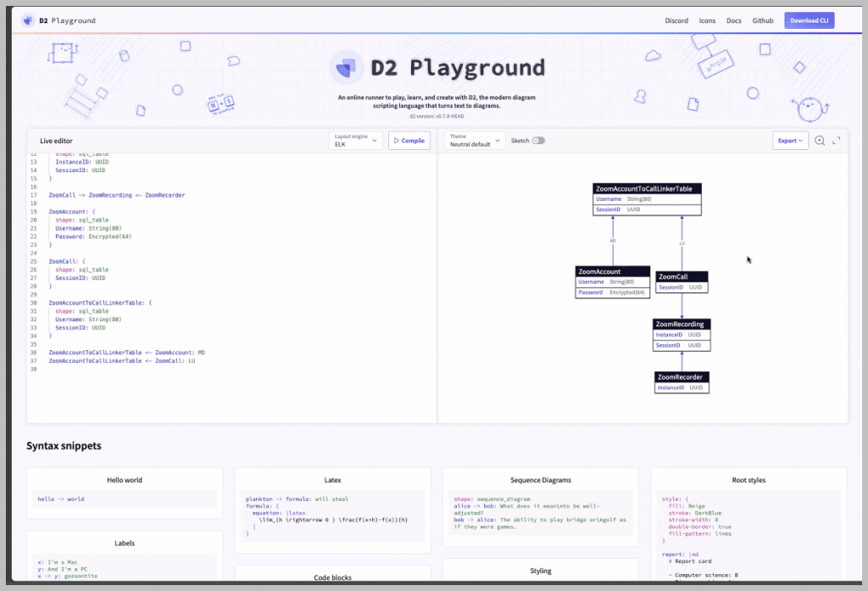Click the Download CLI button
Viewport: 868px width, 591px height.
(809, 20)
